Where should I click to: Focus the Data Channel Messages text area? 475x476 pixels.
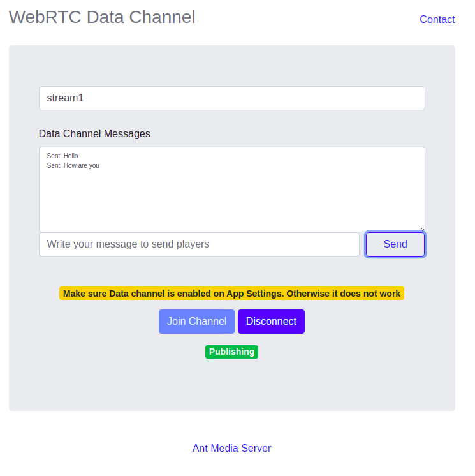(231, 190)
